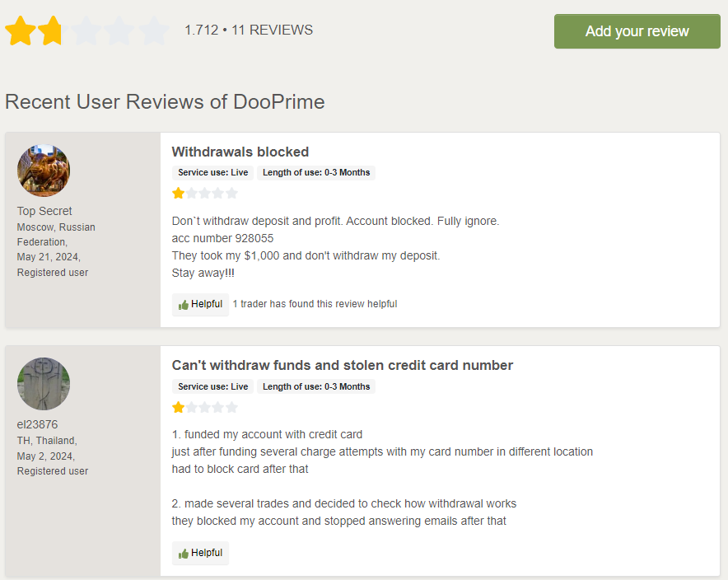Click 'they blocked my account and stopped answering' line

click(339, 521)
